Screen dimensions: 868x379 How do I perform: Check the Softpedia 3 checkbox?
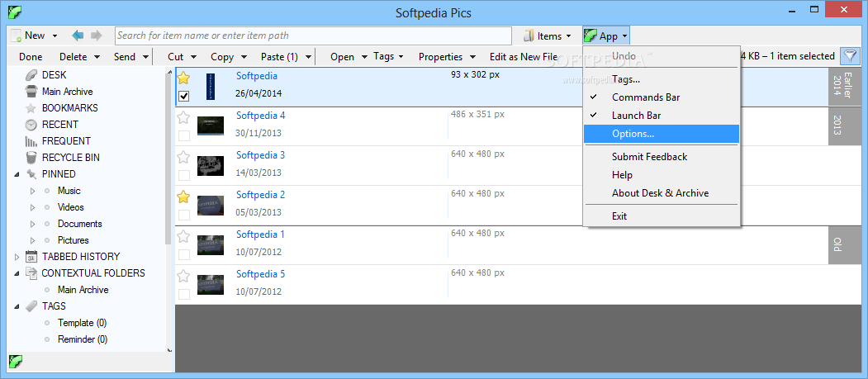[184, 175]
